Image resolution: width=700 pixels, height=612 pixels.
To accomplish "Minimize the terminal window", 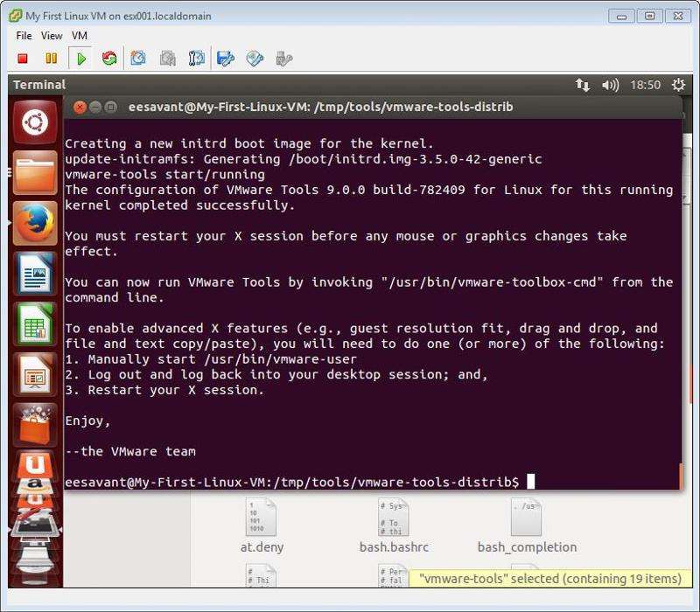I will tap(95, 107).
